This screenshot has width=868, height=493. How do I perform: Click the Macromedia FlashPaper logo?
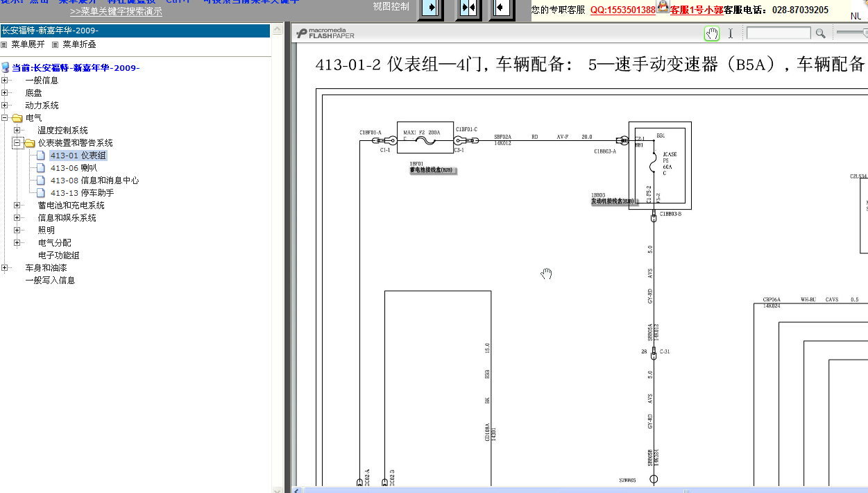pos(325,33)
